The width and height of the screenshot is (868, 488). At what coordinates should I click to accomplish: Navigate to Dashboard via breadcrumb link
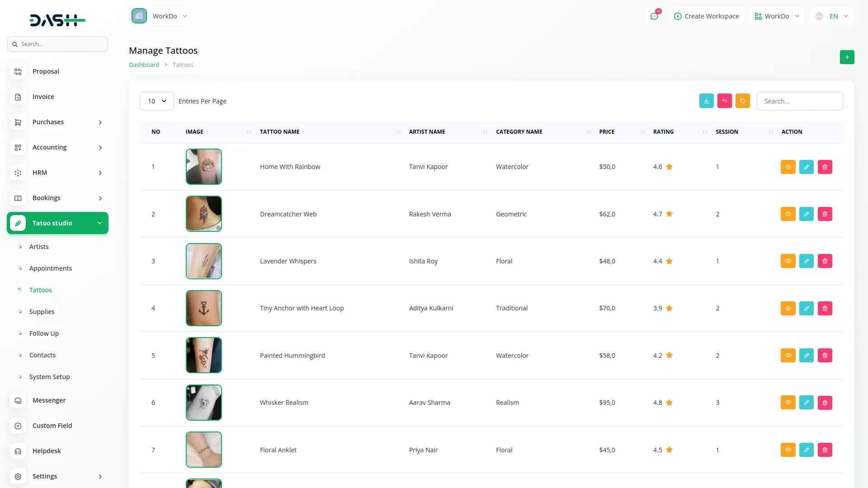coord(144,65)
